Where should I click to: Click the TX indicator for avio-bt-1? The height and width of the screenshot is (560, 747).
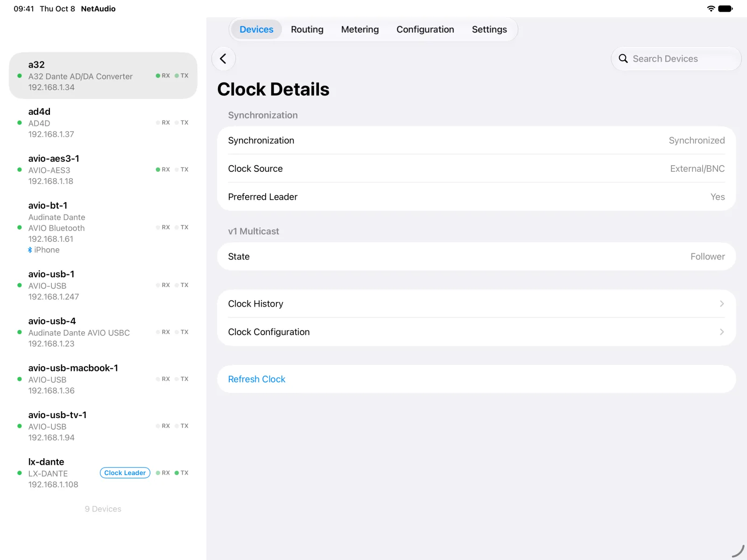[182, 227]
